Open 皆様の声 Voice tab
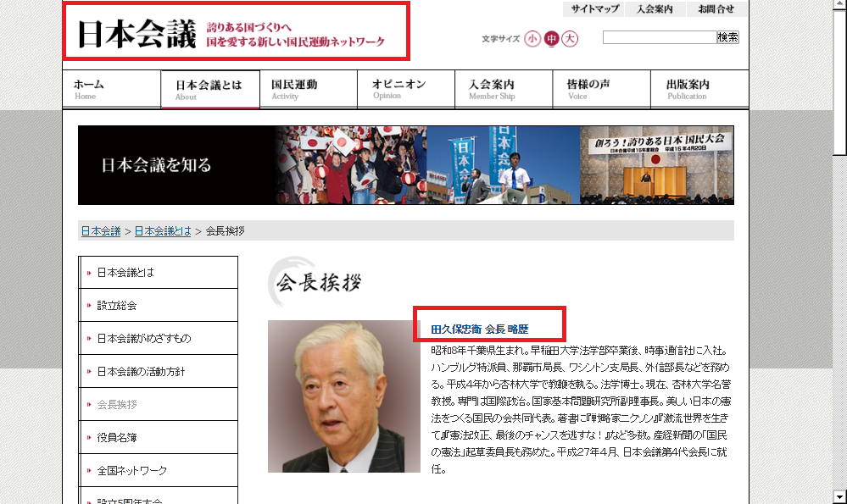The image size is (847, 504). pos(601,90)
